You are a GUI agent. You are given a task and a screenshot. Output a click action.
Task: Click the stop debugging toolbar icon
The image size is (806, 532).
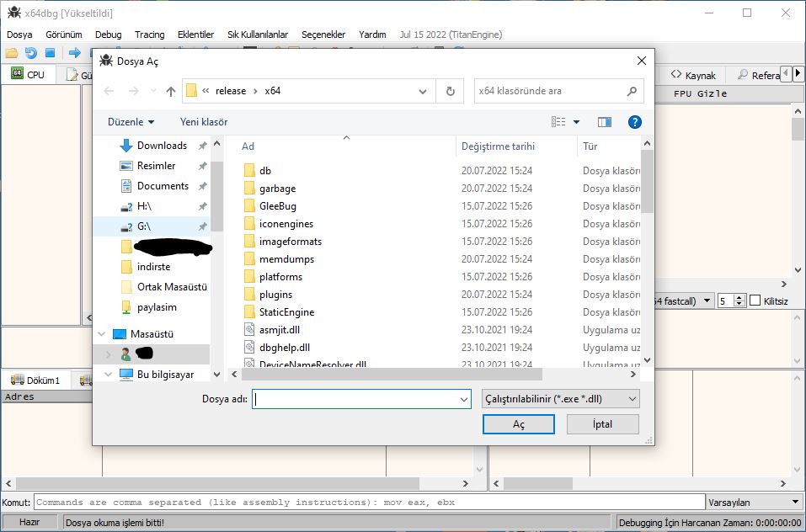(x=50, y=53)
